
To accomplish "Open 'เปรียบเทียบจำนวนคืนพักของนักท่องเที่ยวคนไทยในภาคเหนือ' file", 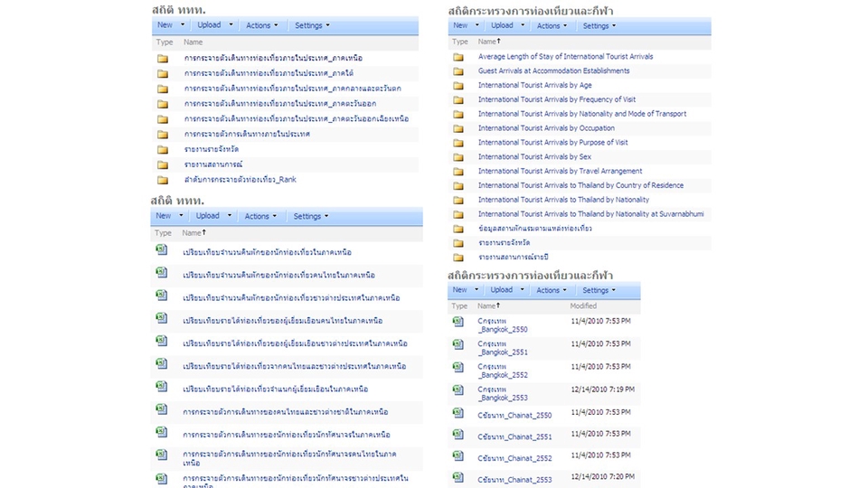I will [x=279, y=276].
